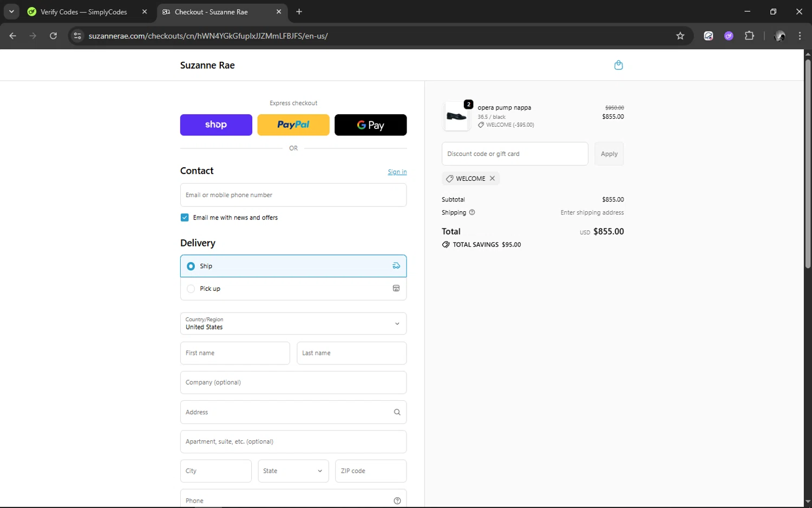The image size is (812, 508).
Task: Click the Suzanne Rae store name
Action: coord(207,65)
